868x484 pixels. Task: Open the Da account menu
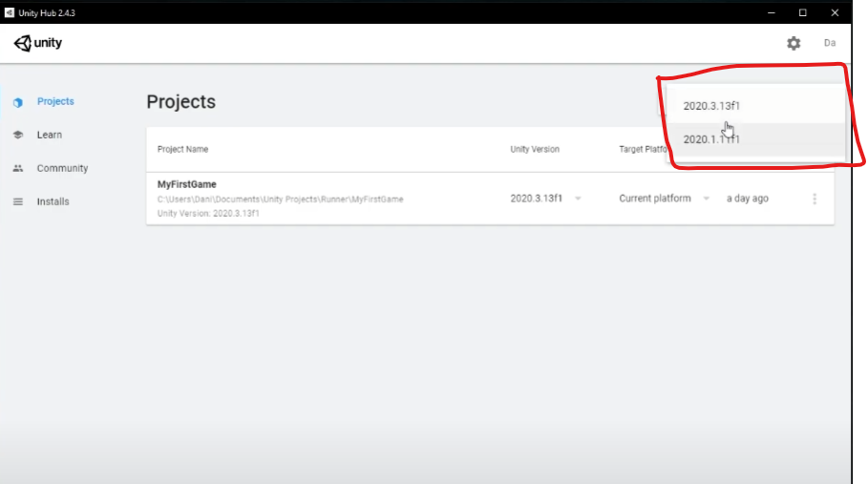pos(830,43)
